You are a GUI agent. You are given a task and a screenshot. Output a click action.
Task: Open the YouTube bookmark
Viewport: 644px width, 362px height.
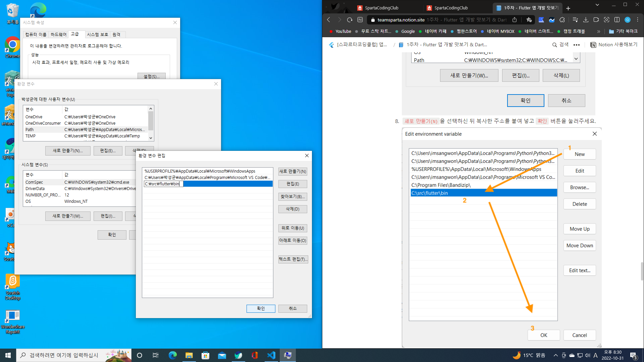click(x=340, y=32)
